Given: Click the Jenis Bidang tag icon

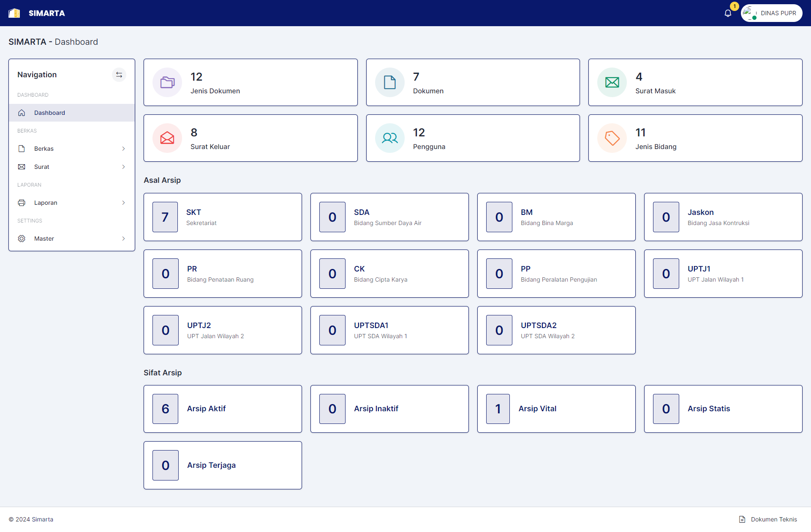Looking at the screenshot, I should 612,138.
